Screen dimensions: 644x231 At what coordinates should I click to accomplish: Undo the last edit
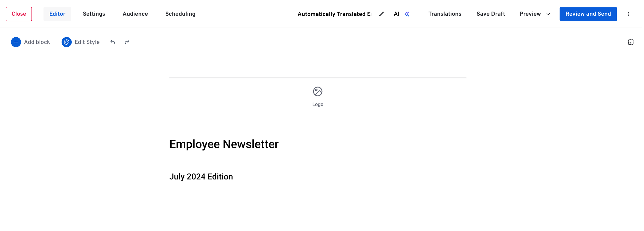coord(113,42)
